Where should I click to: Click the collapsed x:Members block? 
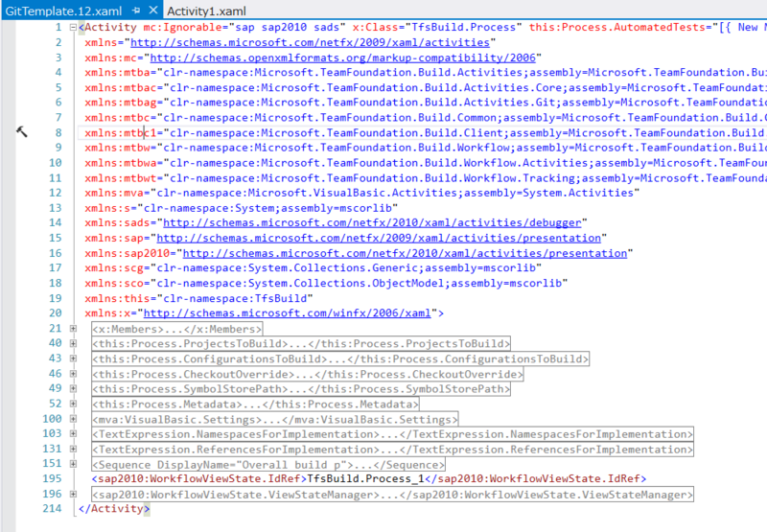[x=177, y=329]
